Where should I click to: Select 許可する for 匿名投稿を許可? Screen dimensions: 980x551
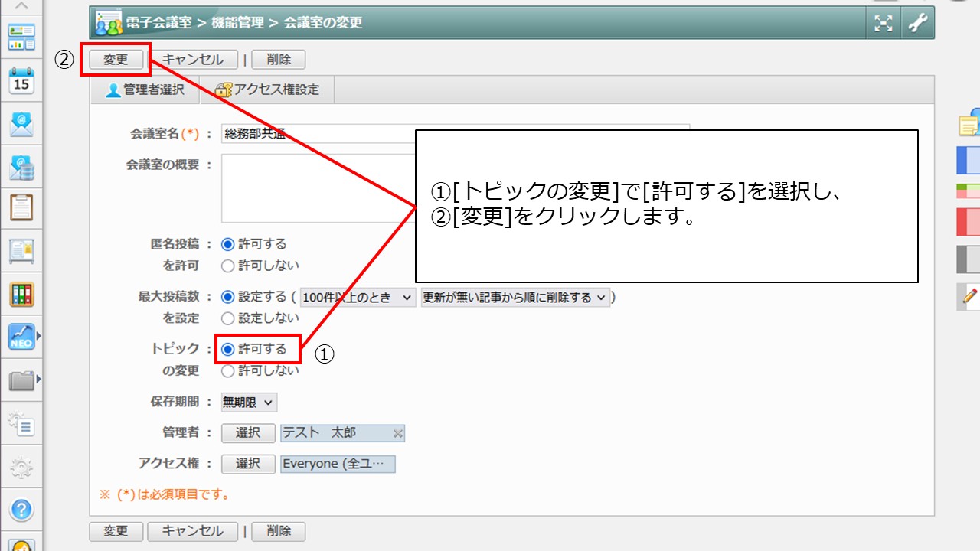pyautogui.click(x=227, y=245)
